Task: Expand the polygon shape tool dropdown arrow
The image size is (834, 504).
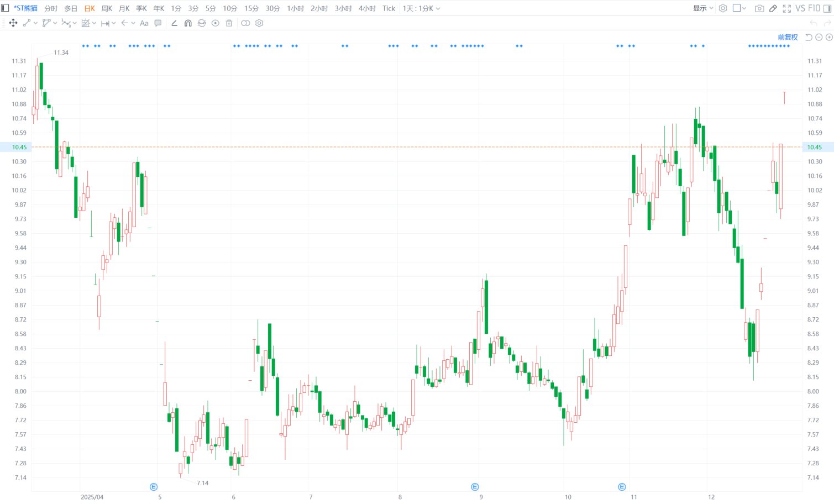Action: pos(55,23)
